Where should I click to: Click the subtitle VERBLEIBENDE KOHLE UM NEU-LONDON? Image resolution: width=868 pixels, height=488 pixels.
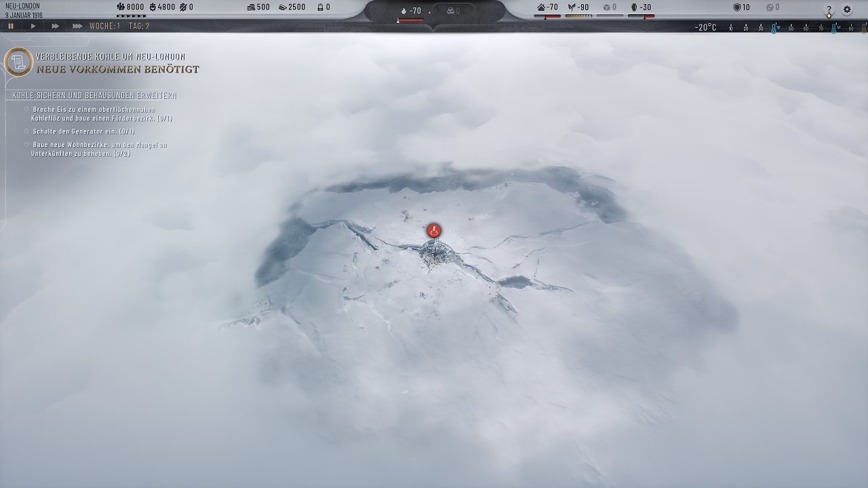111,57
